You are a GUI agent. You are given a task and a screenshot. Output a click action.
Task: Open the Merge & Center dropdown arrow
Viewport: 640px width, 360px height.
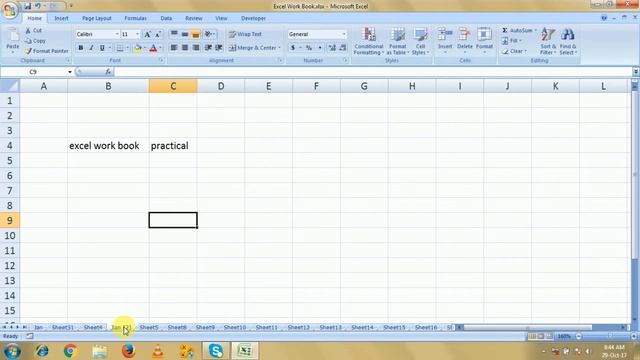[x=280, y=48]
